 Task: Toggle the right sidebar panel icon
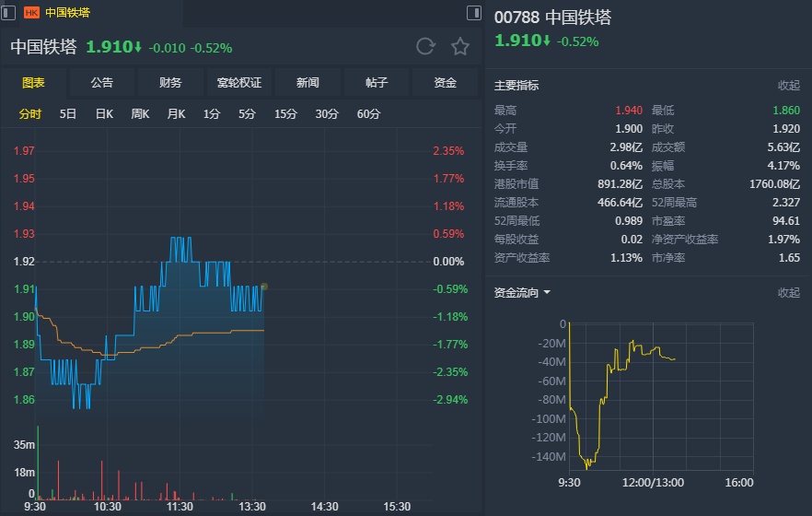473,13
